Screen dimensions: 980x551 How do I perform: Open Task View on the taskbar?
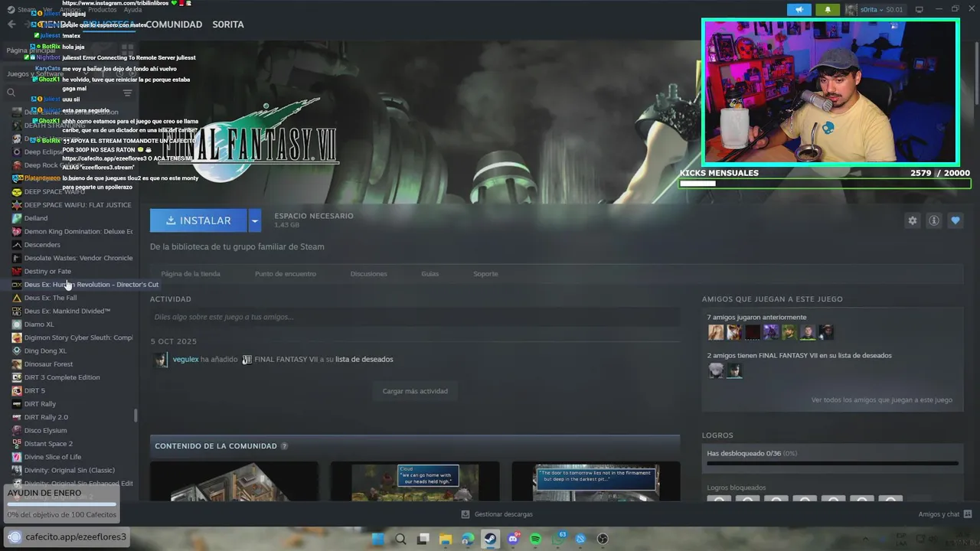click(423, 539)
